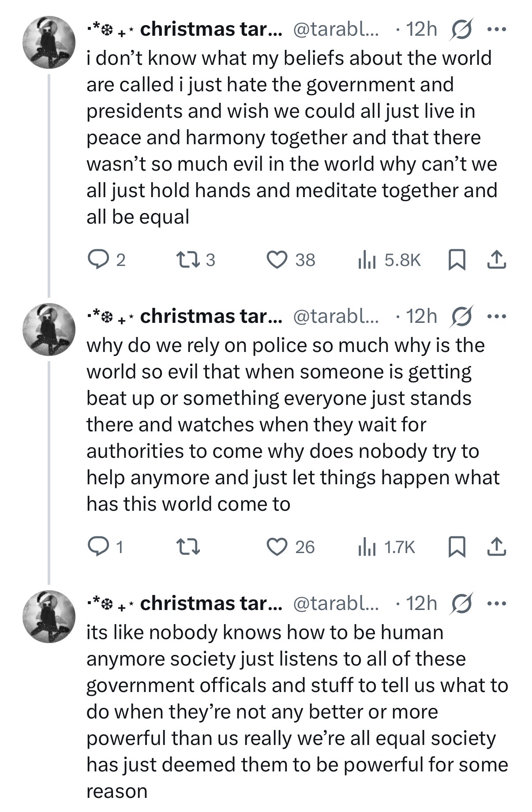Reply to the second tweet about police
532x812 pixels.
coord(94,547)
